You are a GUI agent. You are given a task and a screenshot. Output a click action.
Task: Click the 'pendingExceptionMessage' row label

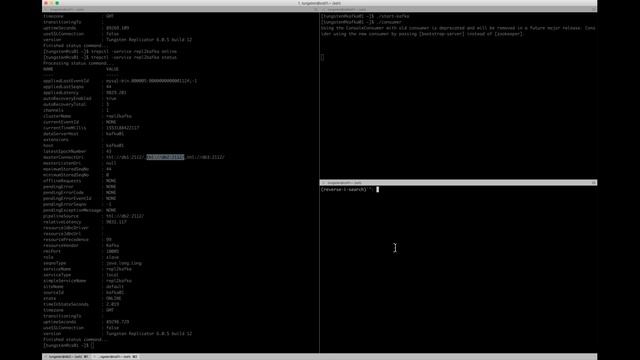tap(72, 210)
